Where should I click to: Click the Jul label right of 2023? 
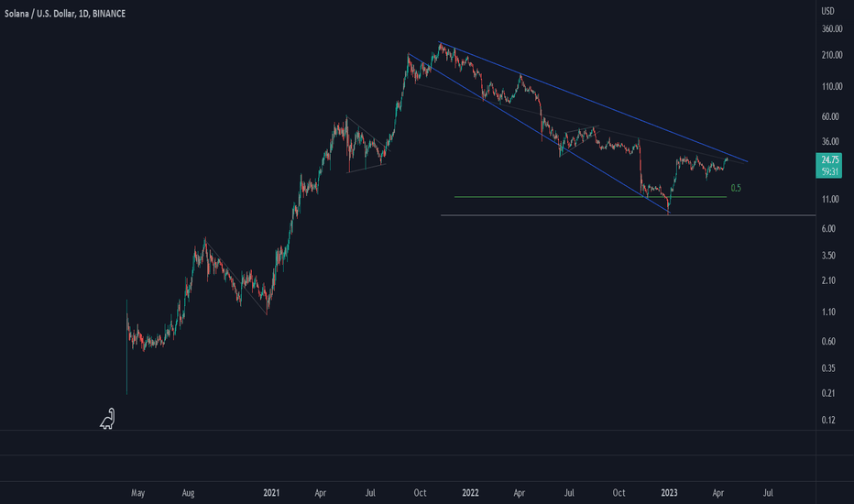[768, 493]
